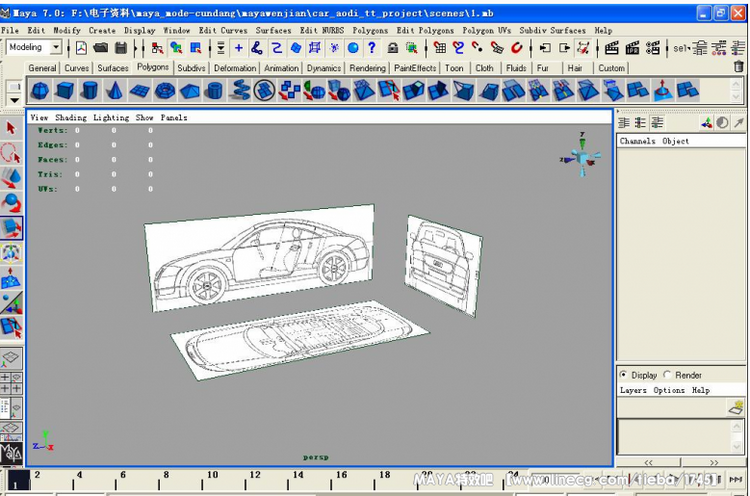The image size is (750, 496).
Task: Click frame 10 on the time slider
Action: coord(212,476)
